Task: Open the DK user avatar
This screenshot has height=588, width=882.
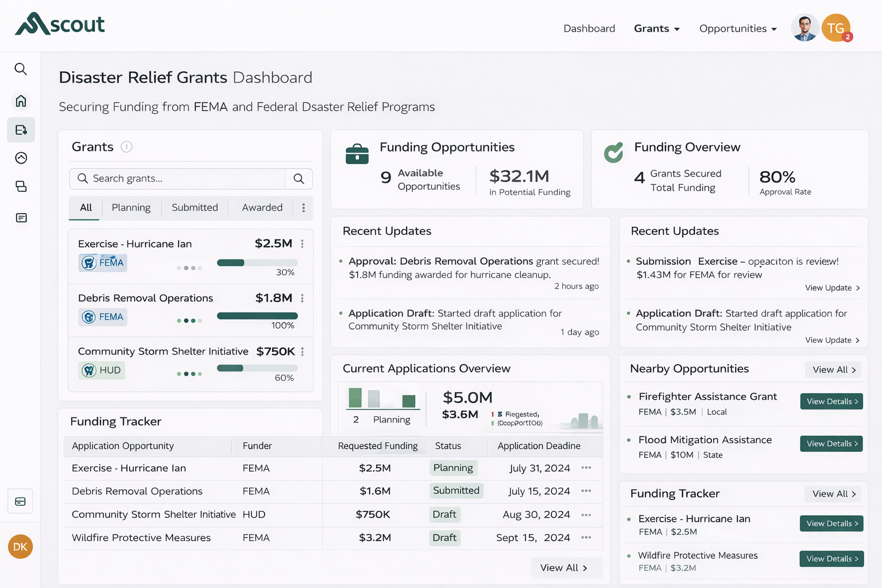Action: [20, 547]
